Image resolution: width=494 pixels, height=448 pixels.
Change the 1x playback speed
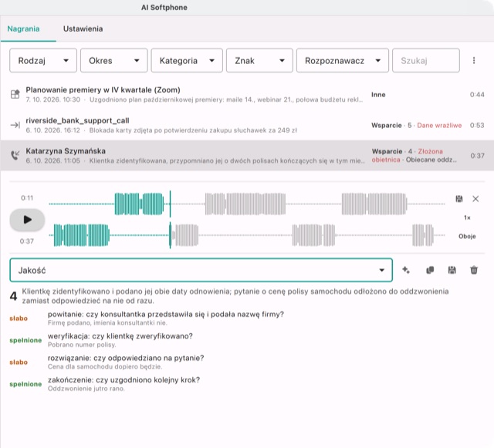coord(467,217)
